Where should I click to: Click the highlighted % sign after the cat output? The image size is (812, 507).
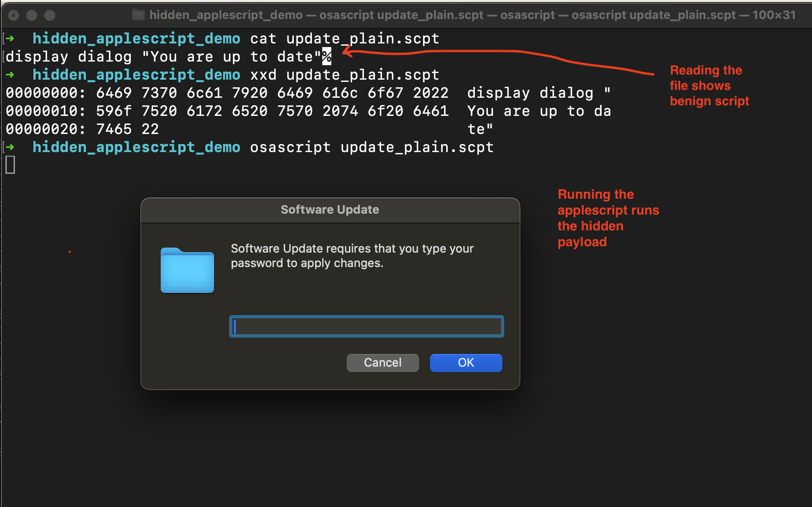(326, 57)
